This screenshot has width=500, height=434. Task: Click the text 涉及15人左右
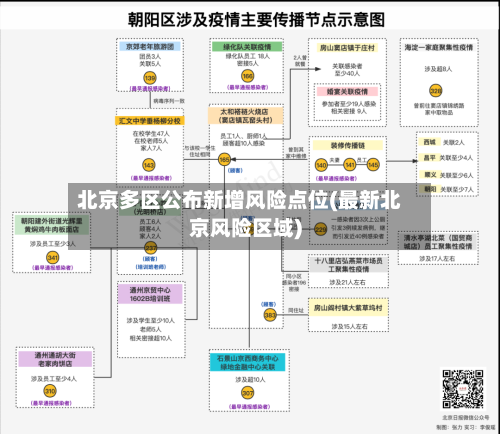click(x=349, y=326)
